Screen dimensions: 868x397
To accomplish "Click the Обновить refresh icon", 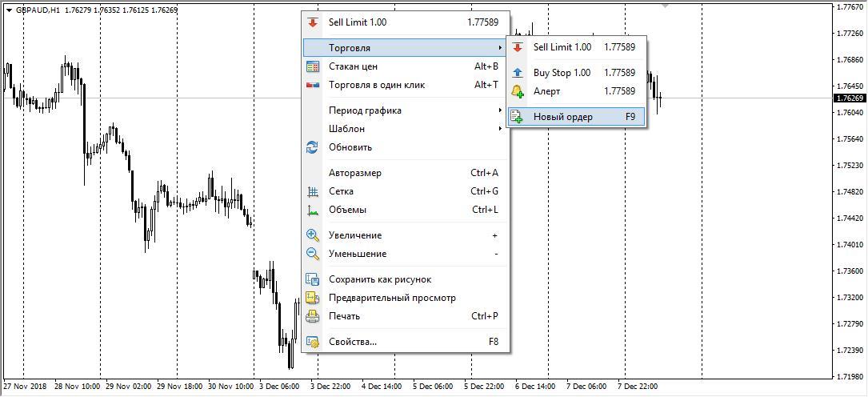I will click(313, 147).
